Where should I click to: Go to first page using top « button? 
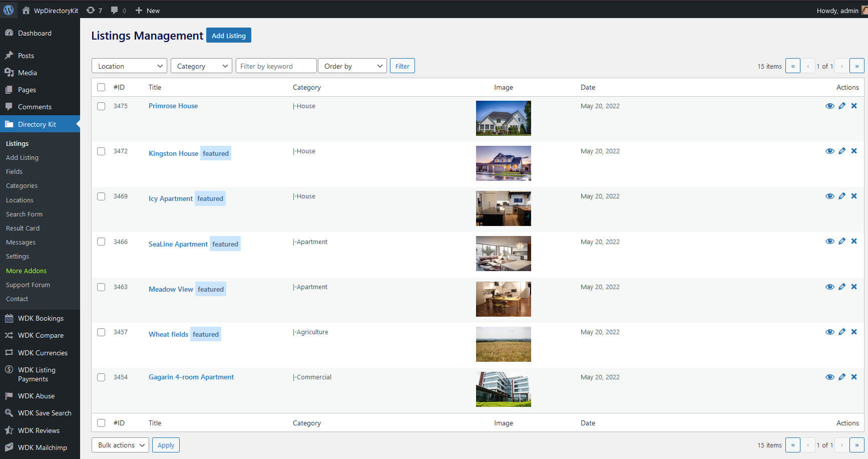click(x=793, y=66)
